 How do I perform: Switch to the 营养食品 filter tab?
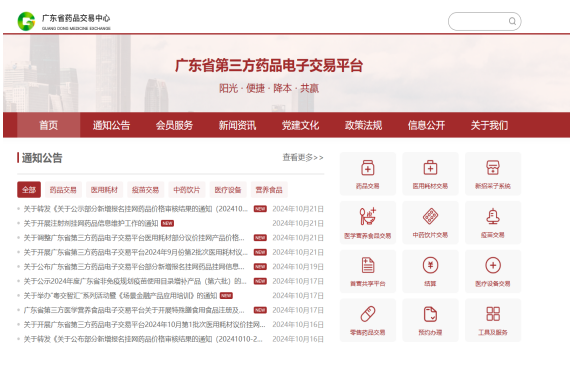tap(269, 190)
